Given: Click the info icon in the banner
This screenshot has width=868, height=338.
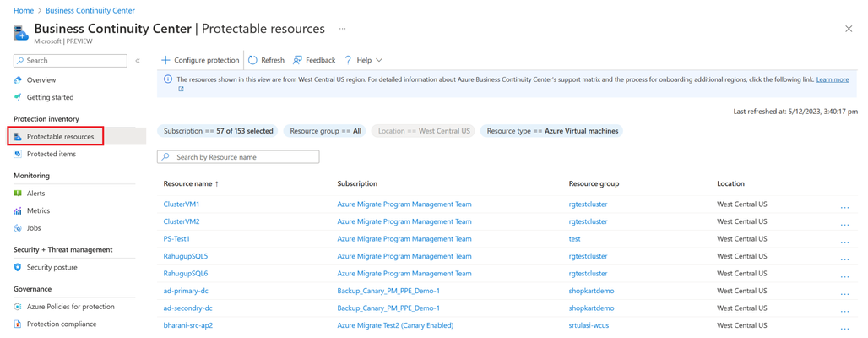Looking at the screenshot, I should (x=168, y=79).
